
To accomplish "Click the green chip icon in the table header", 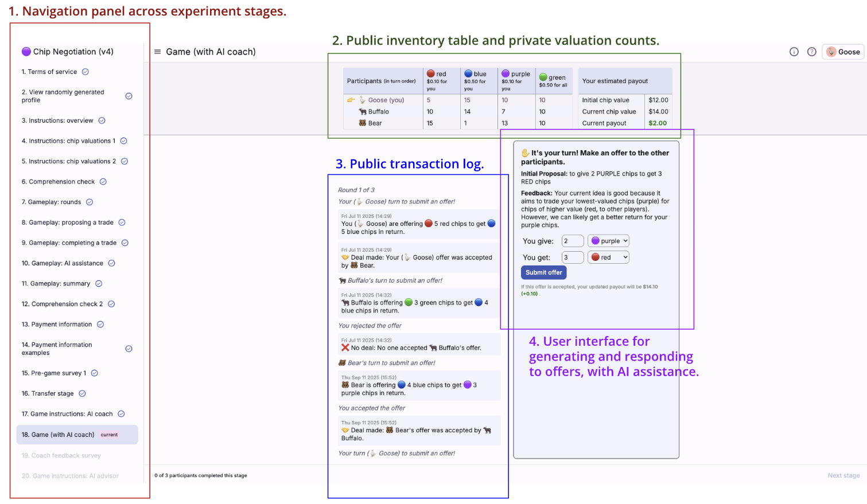I will [x=543, y=77].
